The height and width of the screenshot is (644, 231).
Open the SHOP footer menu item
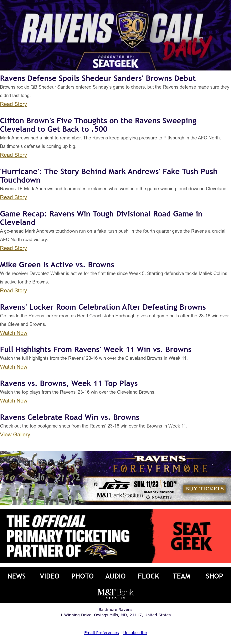(214, 576)
